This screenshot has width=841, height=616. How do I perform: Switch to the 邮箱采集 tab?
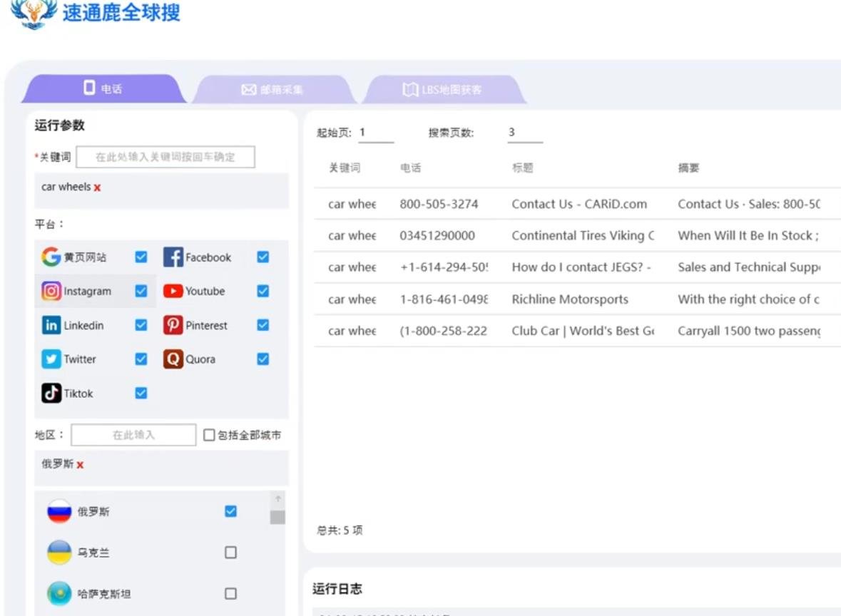[x=273, y=90]
